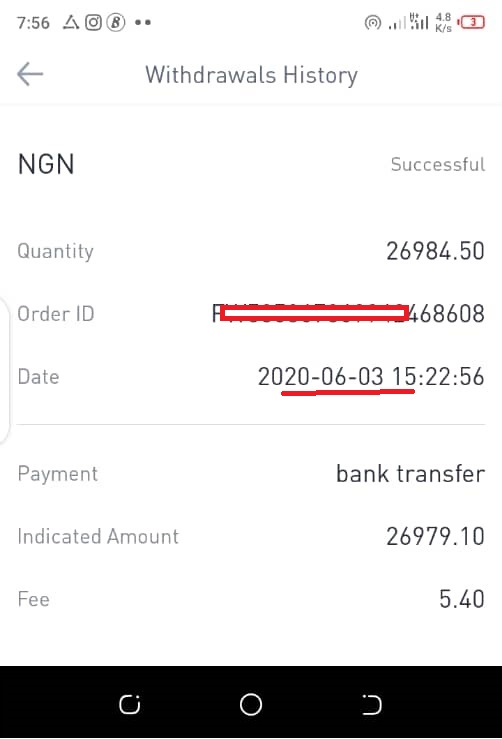502x739 pixels.
Task: Tap the Android home circle button
Action: [x=251, y=705]
